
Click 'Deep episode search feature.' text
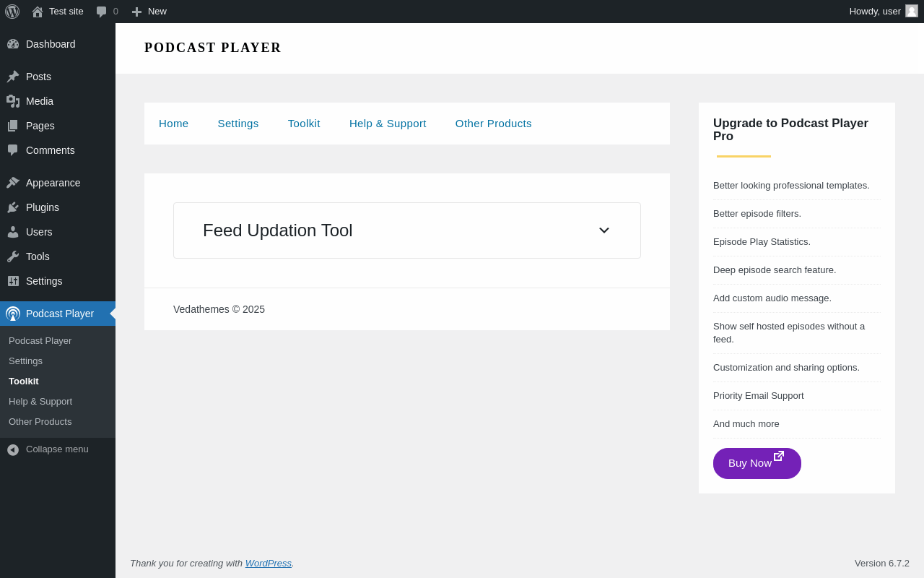(775, 270)
